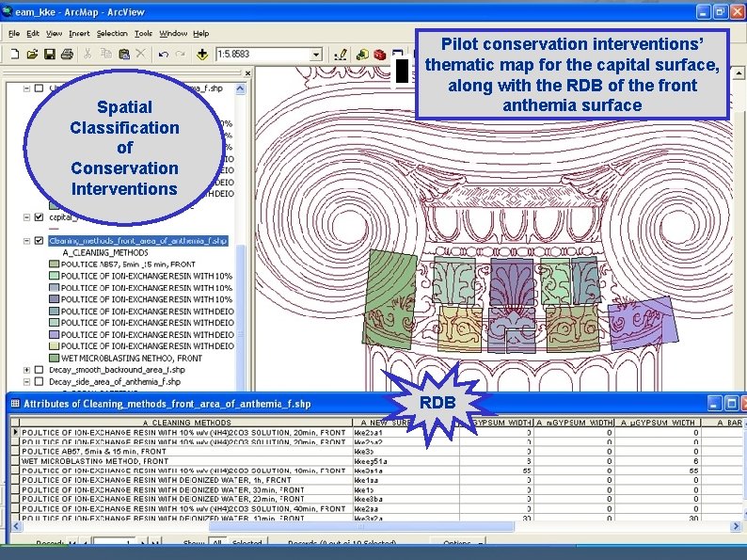This screenshot has height=560, width=747.
Task: Select the WET MICROBLASTING METHOD table row selector
Action: 15,461
